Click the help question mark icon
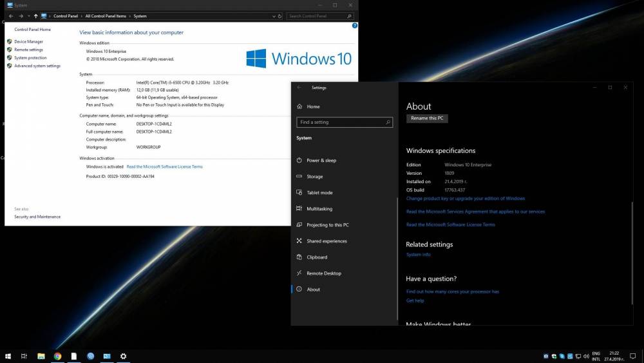This screenshot has width=644, height=363. [354, 26]
